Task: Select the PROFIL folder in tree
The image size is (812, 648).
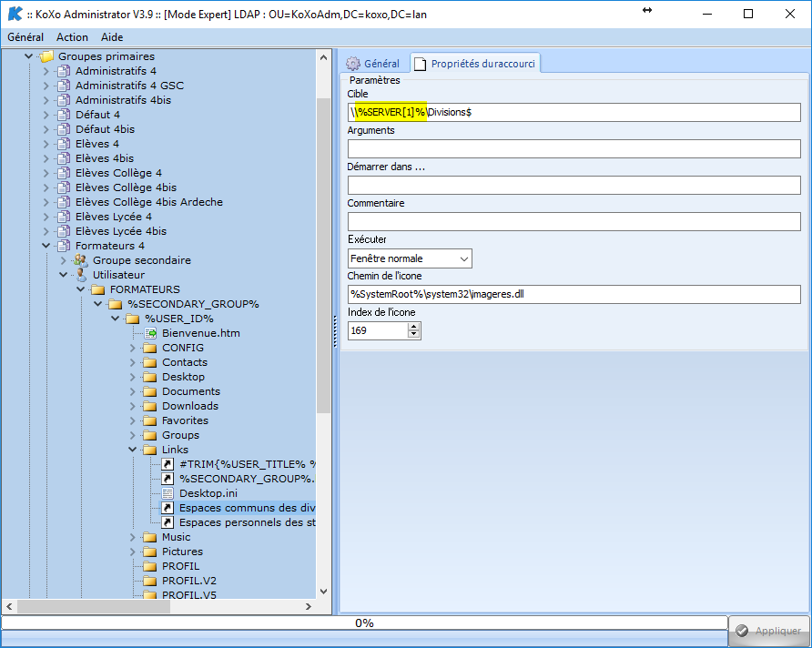Action: [181, 566]
